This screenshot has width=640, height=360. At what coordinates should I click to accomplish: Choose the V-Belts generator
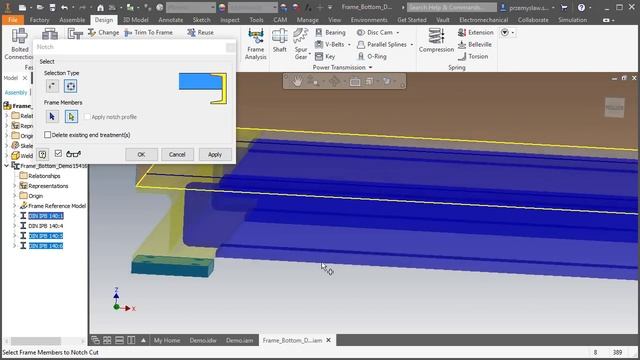pyautogui.click(x=329, y=44)
